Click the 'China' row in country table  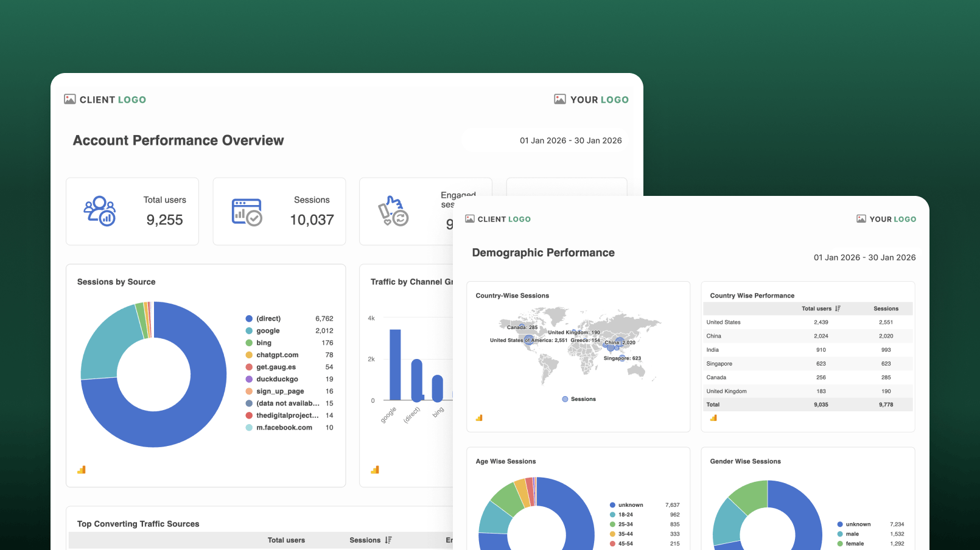coord(807,336)
